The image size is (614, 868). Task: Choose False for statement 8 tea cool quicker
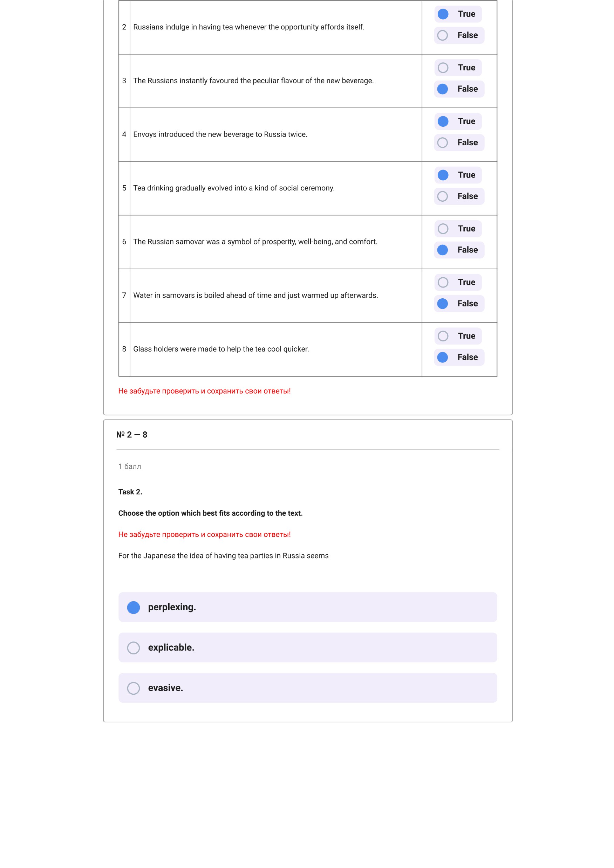point(458,357)
